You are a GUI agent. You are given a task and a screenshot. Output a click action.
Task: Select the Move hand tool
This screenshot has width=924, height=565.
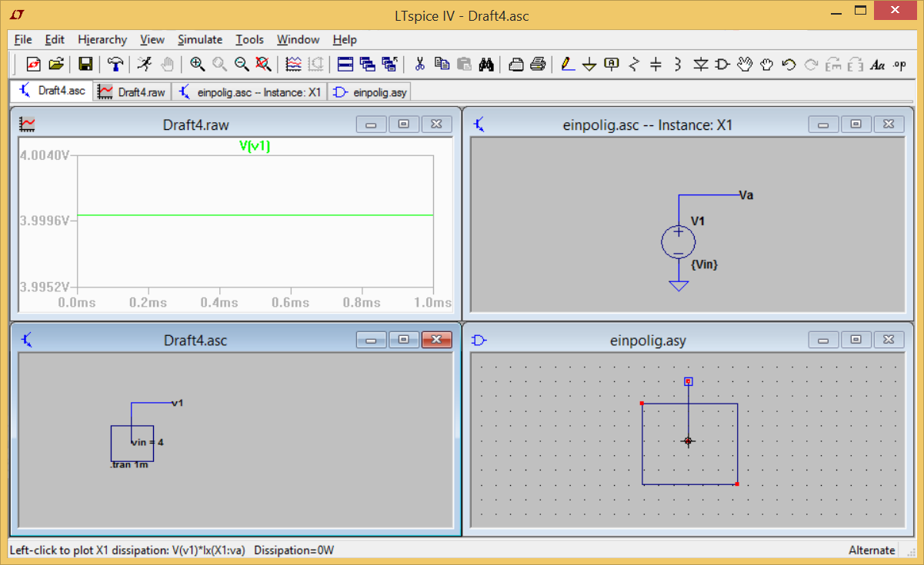pyautogui.click(x=744, y=65)
